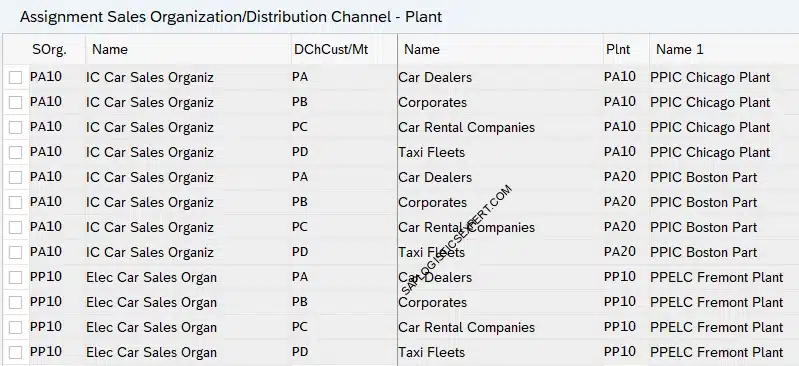799x366 pixels.
Task: Select checkbox of Car Rental Companies, Fremont Plant row
Action: [x=15, y=327]
